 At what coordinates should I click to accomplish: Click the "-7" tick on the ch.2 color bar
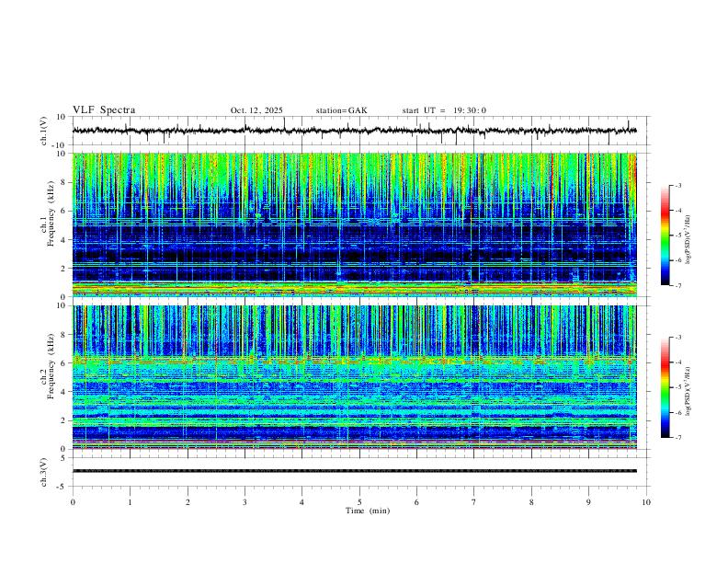coord(678,438)
